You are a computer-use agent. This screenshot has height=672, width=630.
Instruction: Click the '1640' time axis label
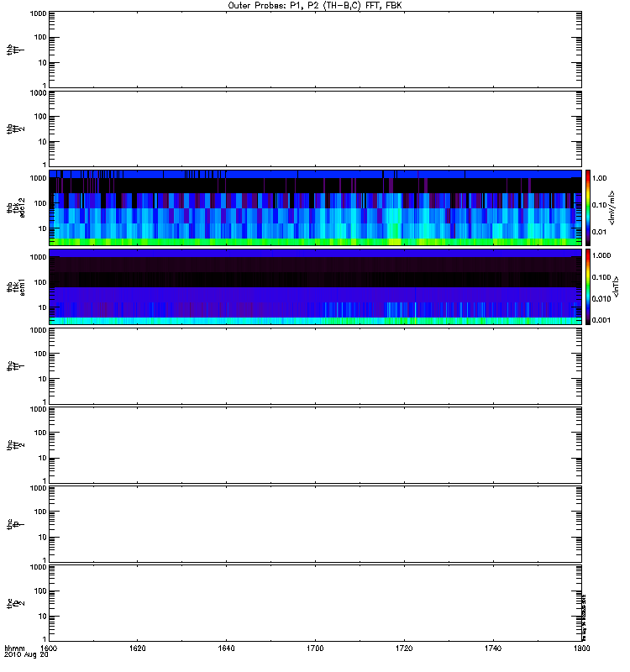[226, 648]
